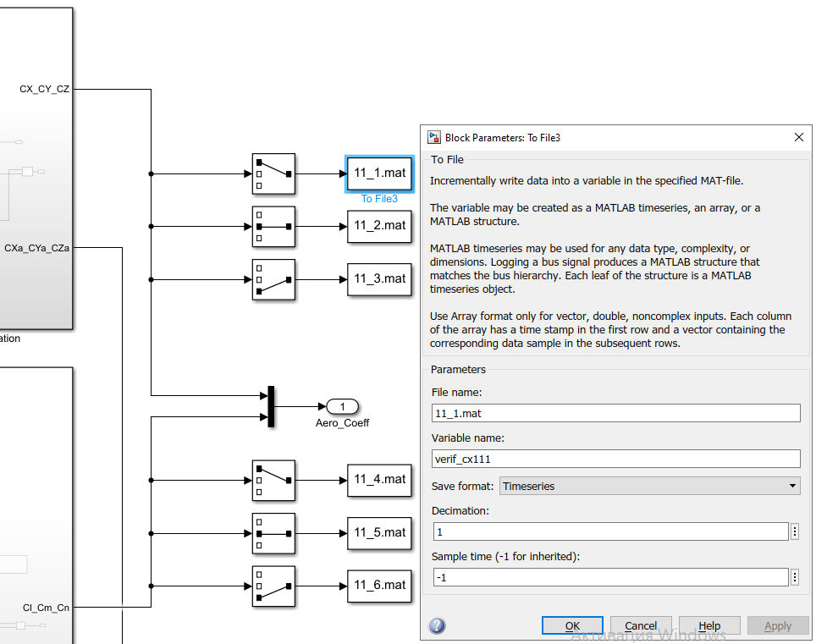816x644 pixels.
Task: Toggle manual switch feeding 11_6.mat
Action: (x=273, y=586)
